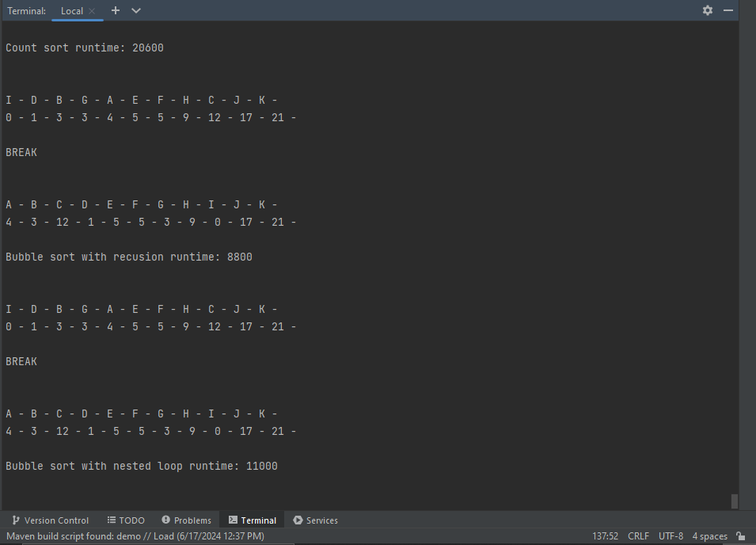Viewport: 756px width, 545px height.
Task: Click the terminal vertical scrollbar thumb
Action: [x=734, y=501]
